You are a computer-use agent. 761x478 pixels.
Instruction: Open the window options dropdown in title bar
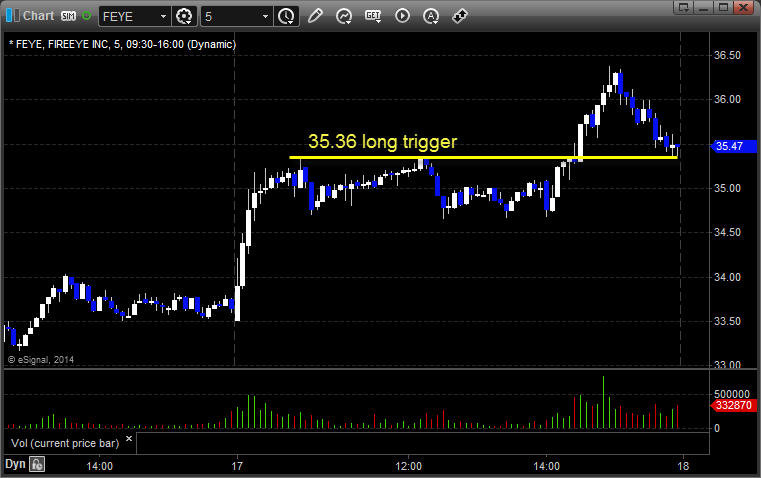tap(683, 7)
